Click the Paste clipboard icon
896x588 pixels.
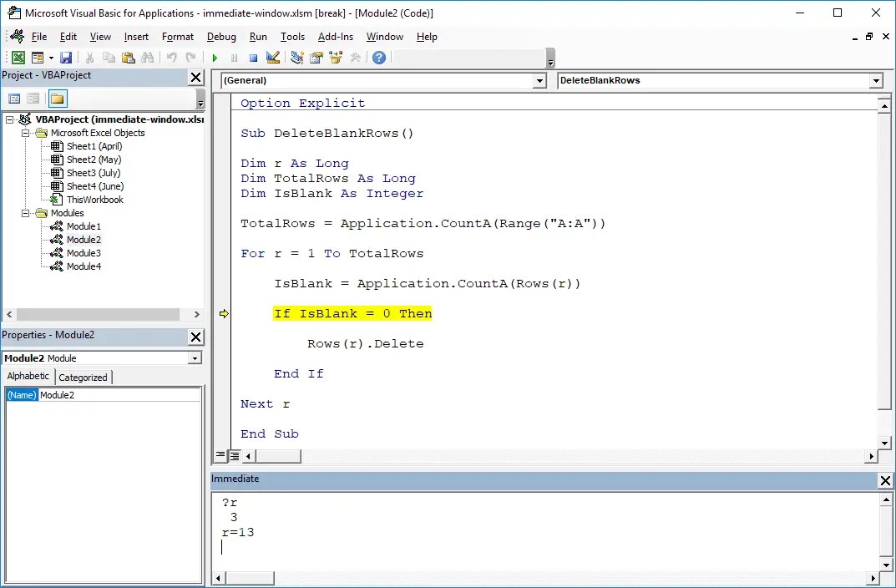129,57
